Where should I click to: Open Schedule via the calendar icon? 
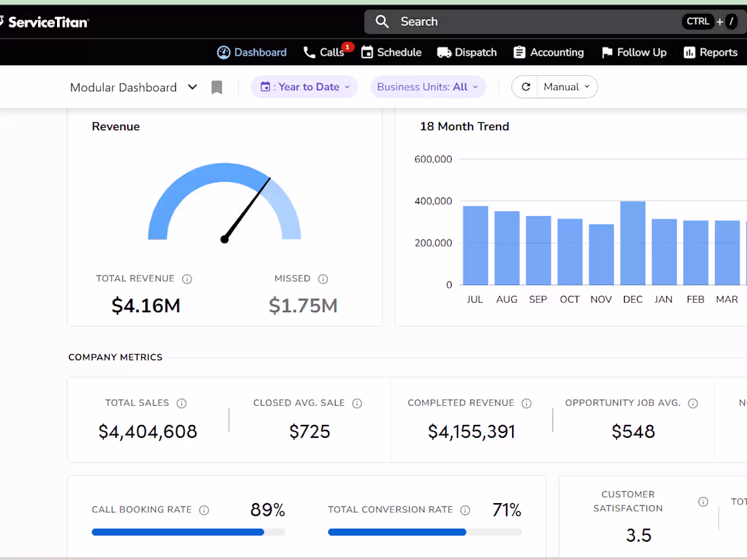click(366, 52)
